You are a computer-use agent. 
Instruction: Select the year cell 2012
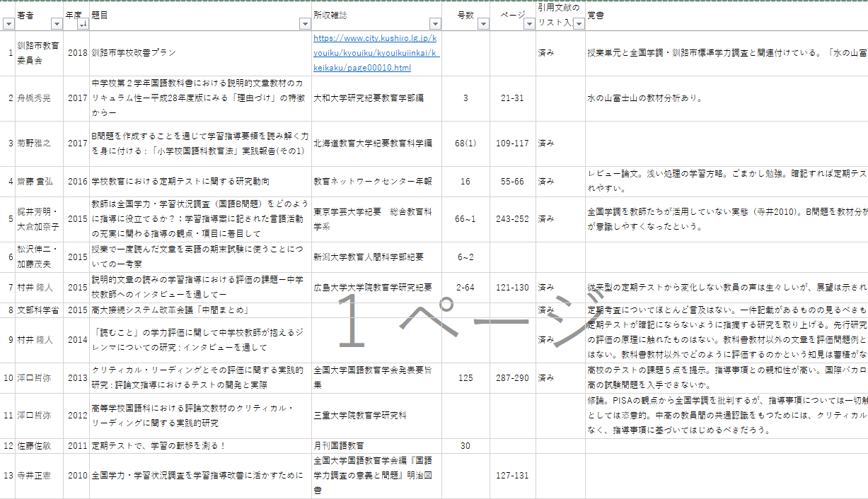(x=77, y=416)
